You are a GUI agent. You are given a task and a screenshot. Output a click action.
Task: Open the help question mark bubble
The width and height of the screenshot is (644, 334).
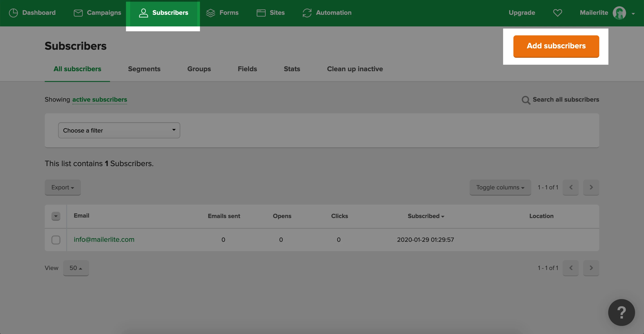point(621,312)
